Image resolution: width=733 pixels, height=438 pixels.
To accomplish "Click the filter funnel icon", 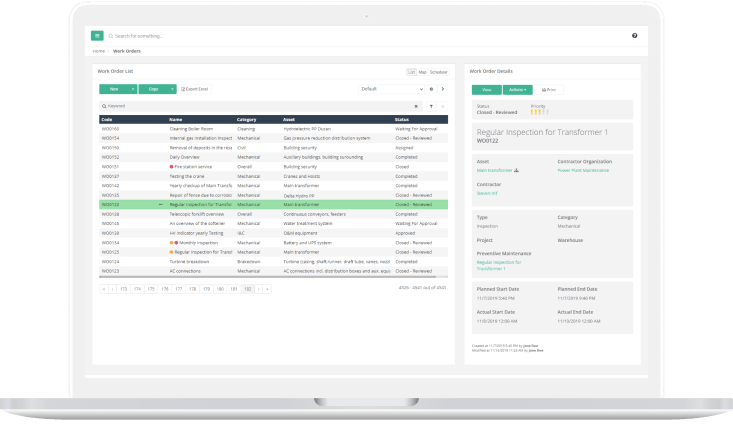I will pyautogui.click(x=431, y=105).
